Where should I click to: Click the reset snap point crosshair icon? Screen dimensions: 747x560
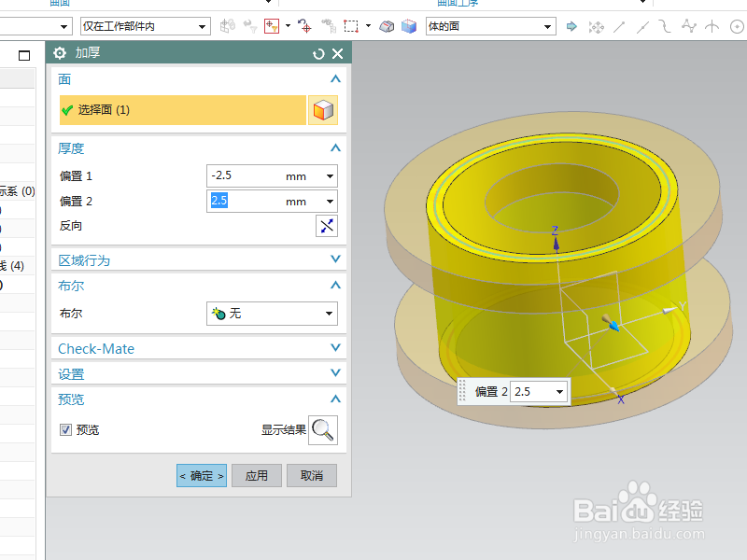(x=305, y=26)
